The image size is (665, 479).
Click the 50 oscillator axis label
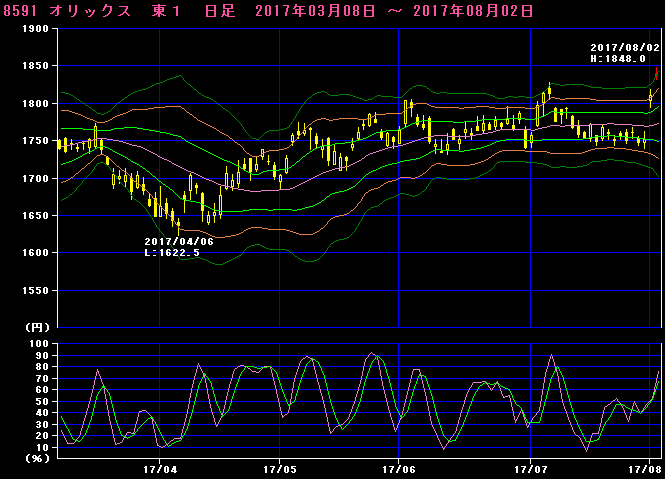click(42, 401)
